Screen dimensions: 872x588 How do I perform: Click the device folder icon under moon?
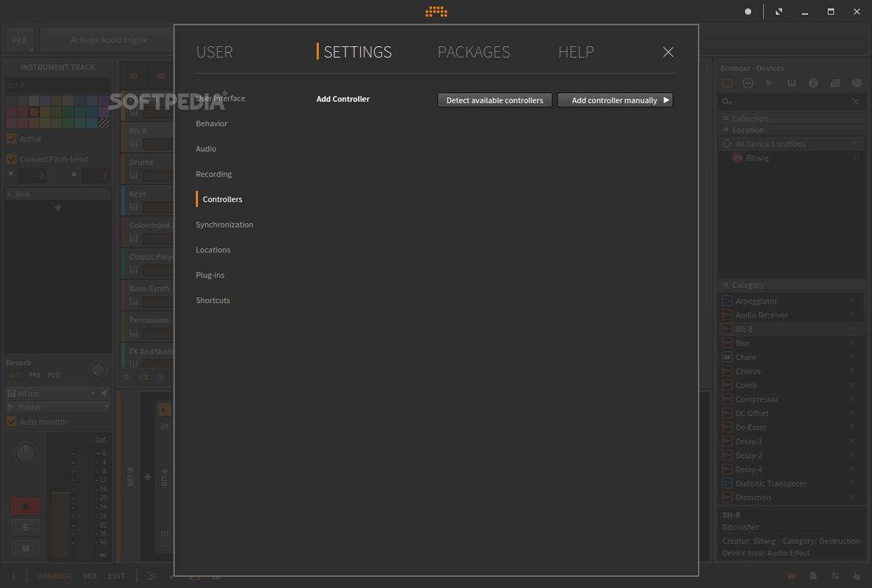tap(164, 426)
